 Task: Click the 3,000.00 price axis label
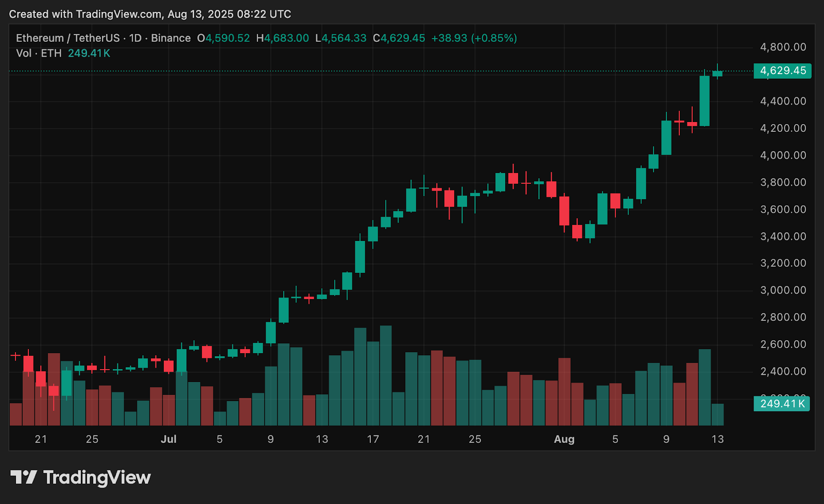pos(783,290)
